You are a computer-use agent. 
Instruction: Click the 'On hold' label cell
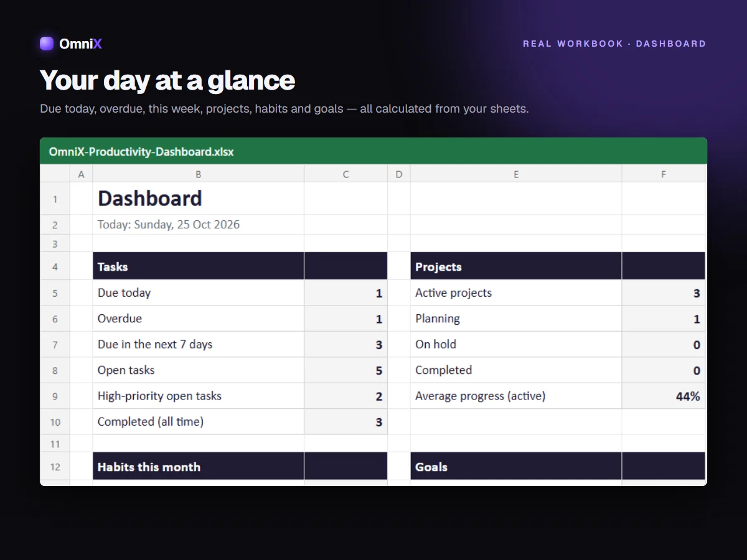coord(516,345)
